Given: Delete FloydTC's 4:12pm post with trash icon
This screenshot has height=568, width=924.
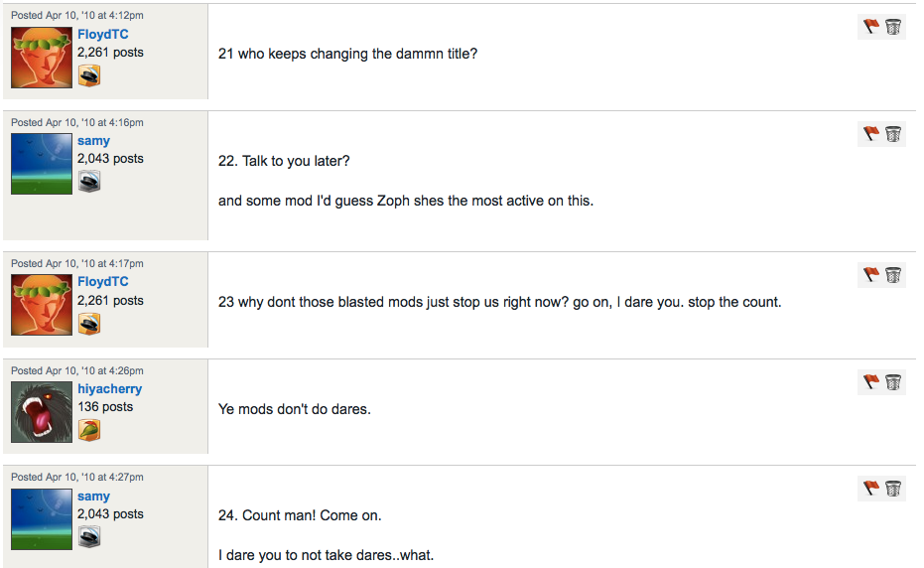Looking at the screenshot, I should pyautogui.click(x=893, y=27).
